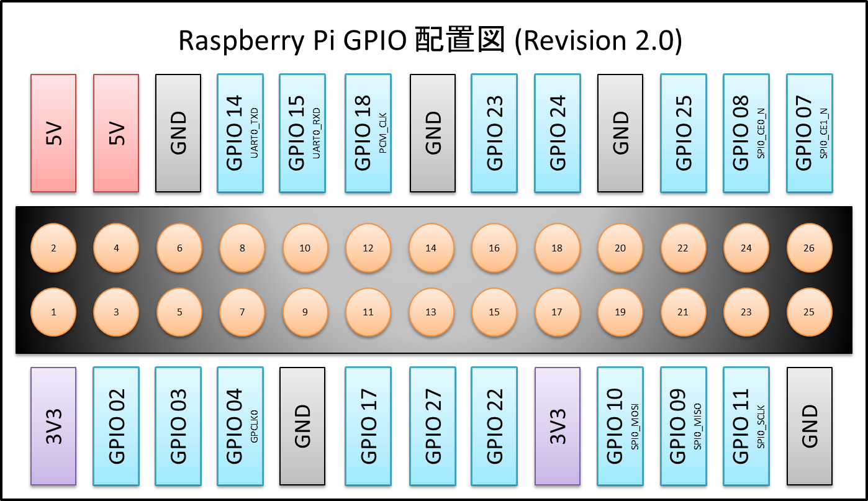Click pin circle number 14
868x501 pixels.
point(431,248)
